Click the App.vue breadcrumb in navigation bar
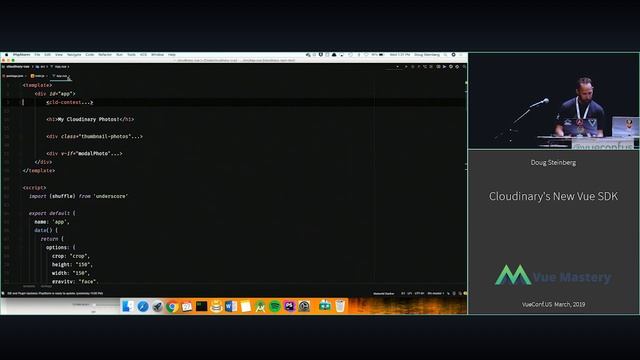 coord(60,67)
